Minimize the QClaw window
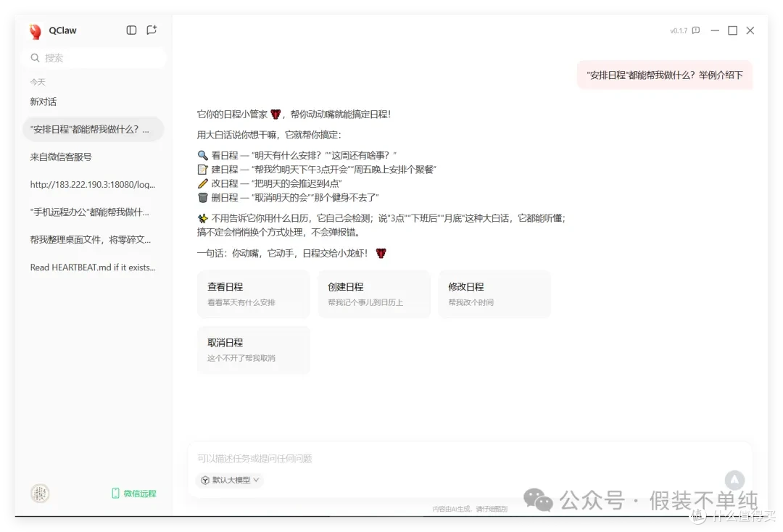 pyautogui.click(x=715, y=30)
